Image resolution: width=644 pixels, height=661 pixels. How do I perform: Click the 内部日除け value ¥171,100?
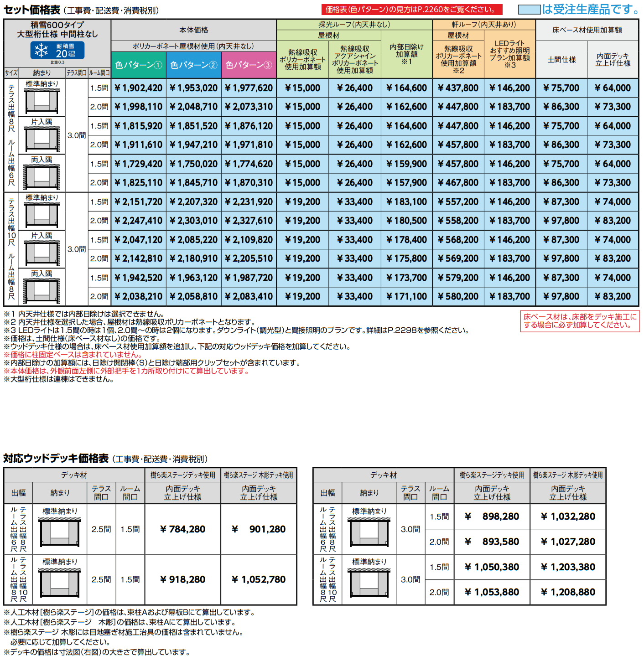pos(406,297)
